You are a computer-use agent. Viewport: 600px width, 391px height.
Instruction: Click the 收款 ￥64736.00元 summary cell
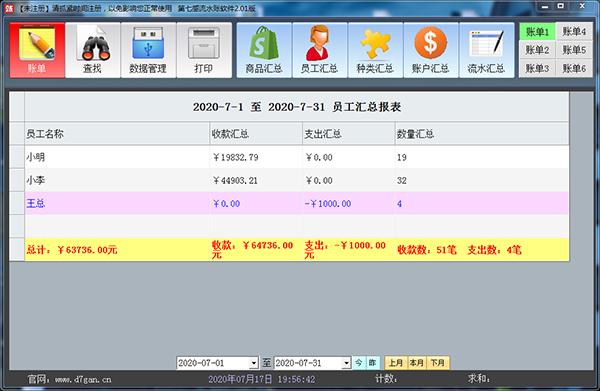pyautogui.click(x=256, y=250)
